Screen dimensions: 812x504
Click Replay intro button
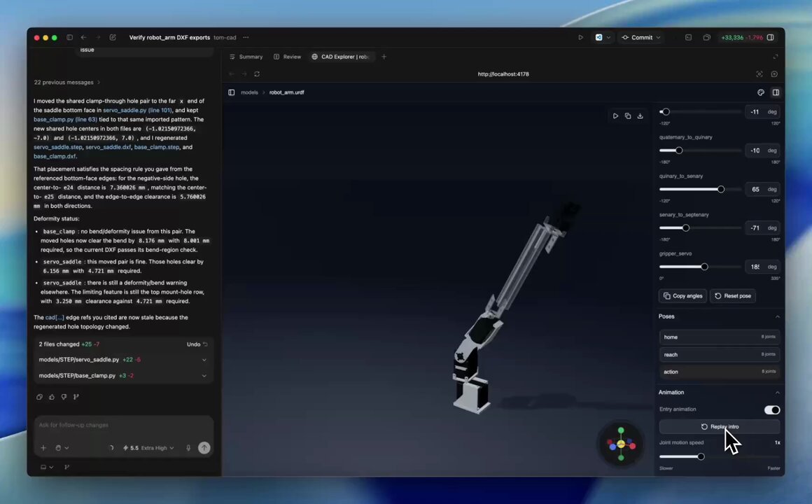720,426
